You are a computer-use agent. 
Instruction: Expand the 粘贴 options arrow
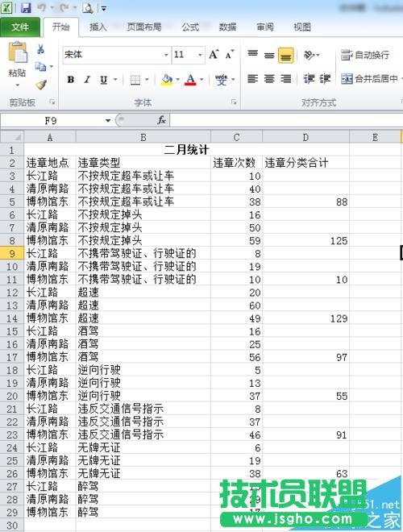17,85
